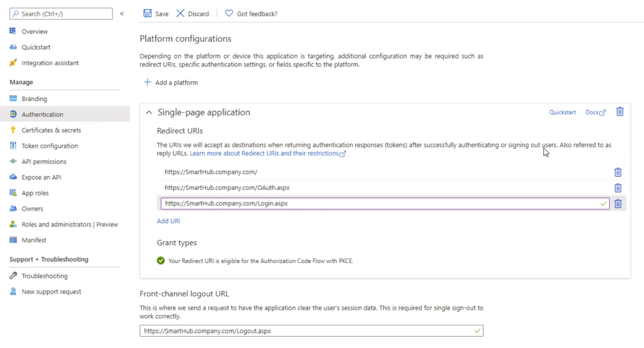Click the Discard X icon
This screenshot has width=644, height=348.
tap(181, 14)
